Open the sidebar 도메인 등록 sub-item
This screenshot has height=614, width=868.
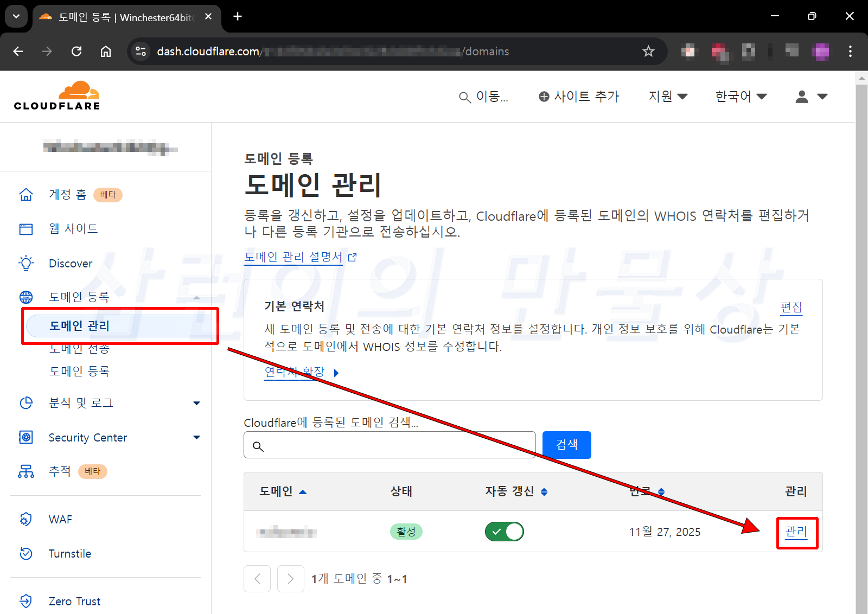[79, 371]
